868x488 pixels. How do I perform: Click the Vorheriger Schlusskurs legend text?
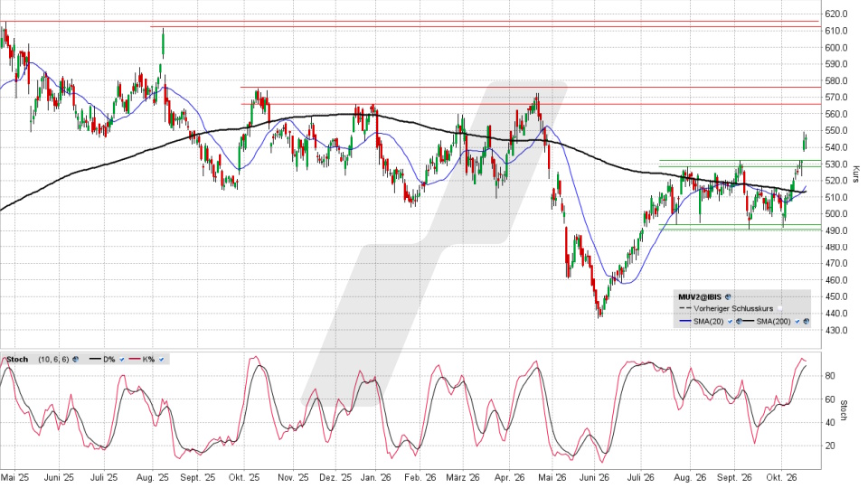[733, 309]
